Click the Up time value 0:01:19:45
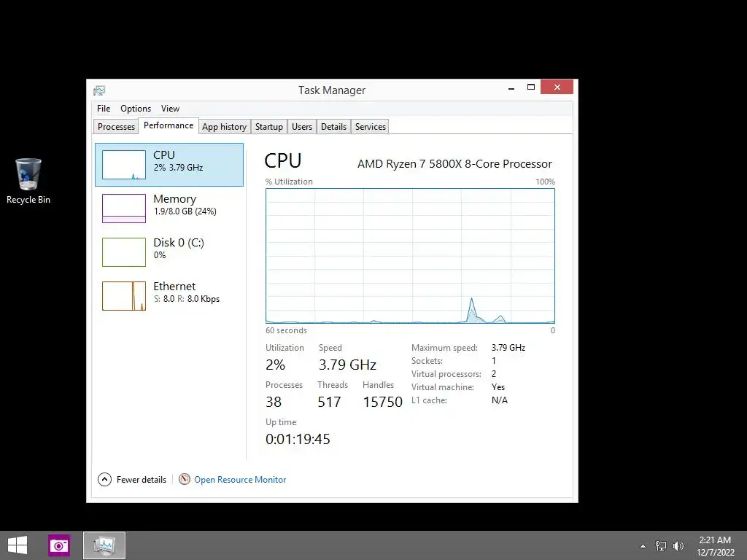This screenshot has width=747, height=560. coord(298,439)
